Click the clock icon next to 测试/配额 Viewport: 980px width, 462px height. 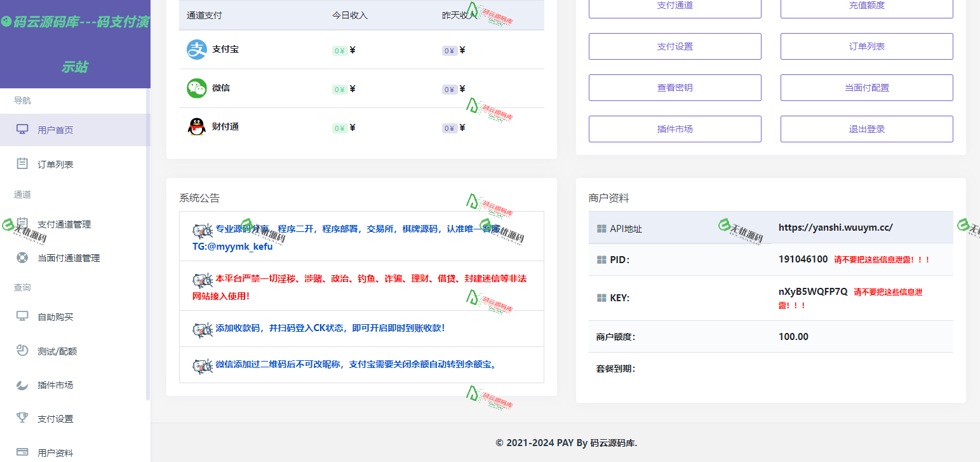point(23,350)
